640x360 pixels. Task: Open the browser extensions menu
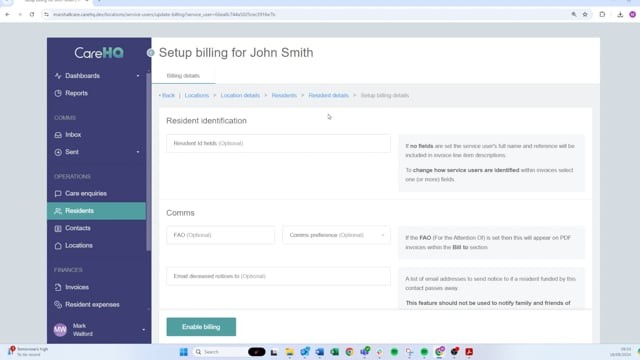pos(602,14)
